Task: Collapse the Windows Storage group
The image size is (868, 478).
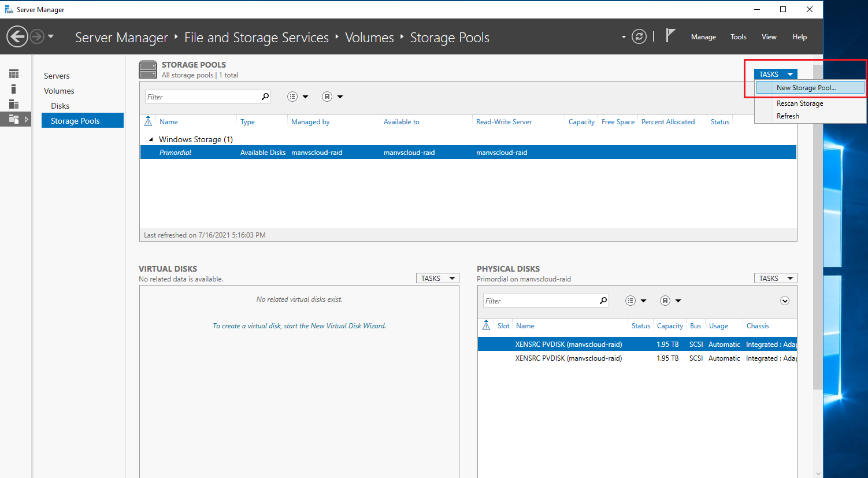Action: (151, 139)
